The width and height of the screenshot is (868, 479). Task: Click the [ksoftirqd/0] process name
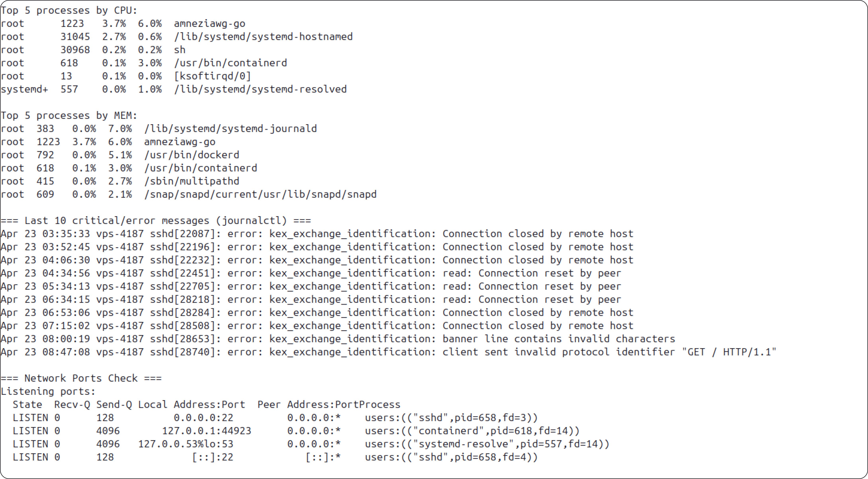pos(212,76)
